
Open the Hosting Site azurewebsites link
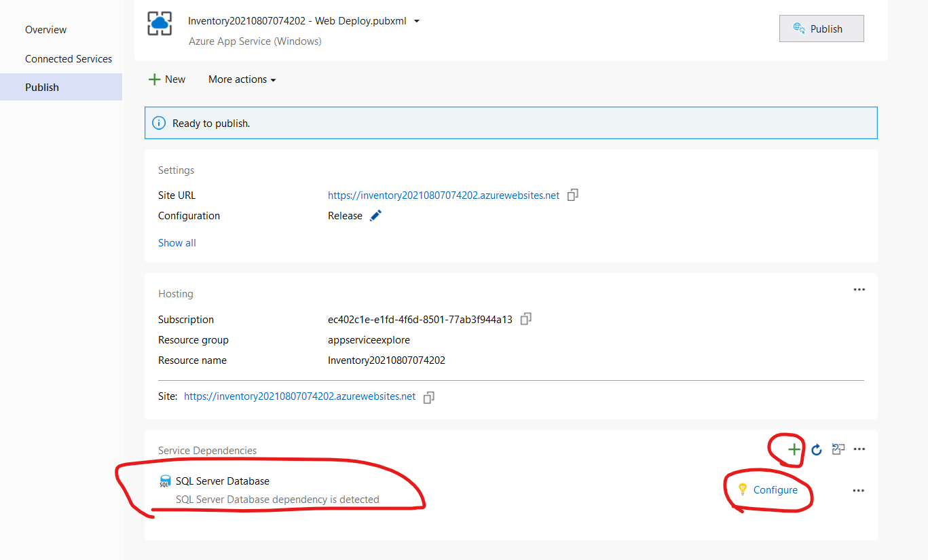point(300,396)
